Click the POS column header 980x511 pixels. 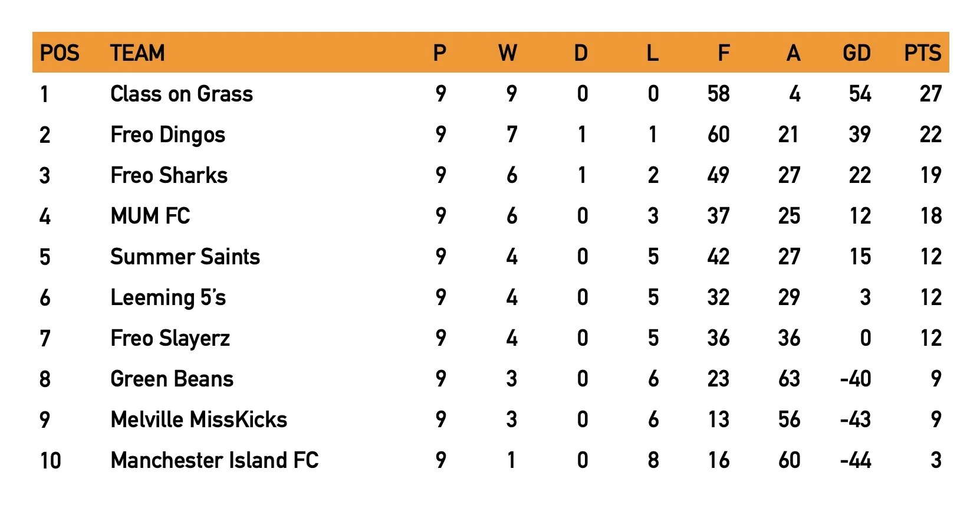click(x=60, y=53)
